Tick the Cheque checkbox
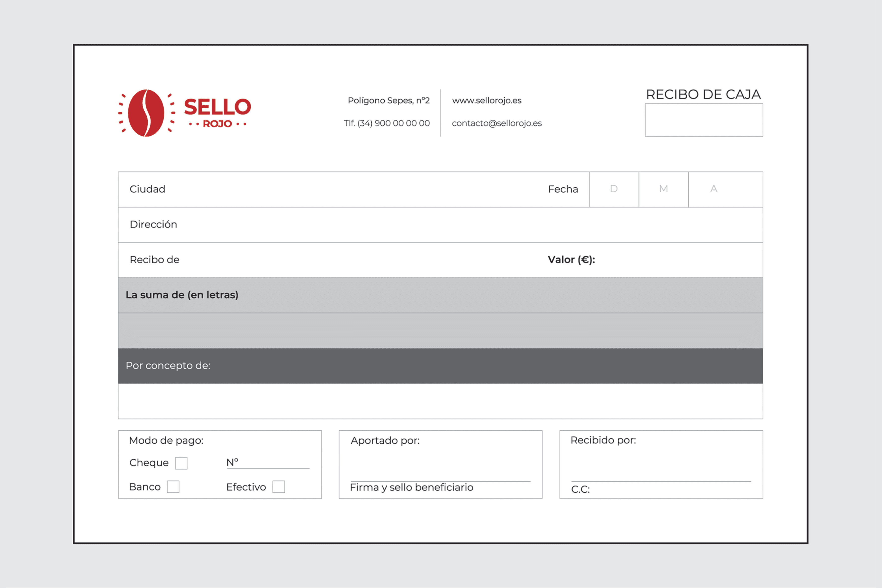 click(181, 463)
